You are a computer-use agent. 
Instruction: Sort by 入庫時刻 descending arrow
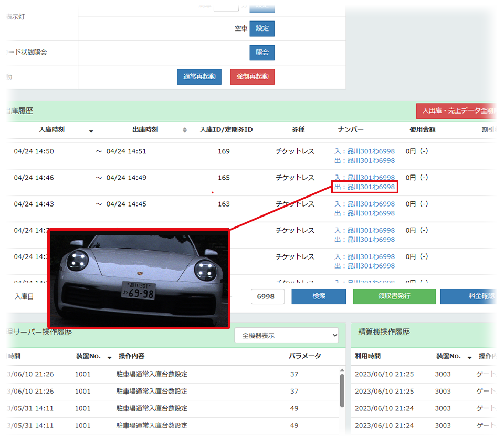[91, 131]
